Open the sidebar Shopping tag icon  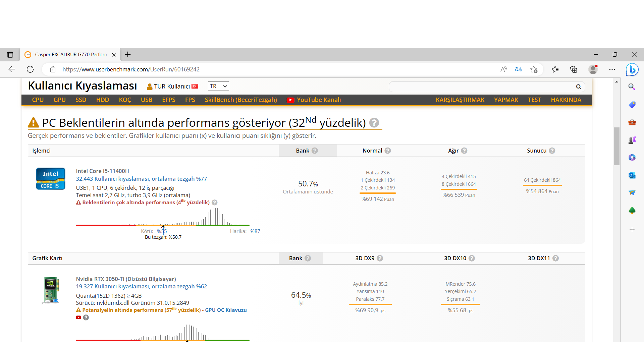point(632,105)
